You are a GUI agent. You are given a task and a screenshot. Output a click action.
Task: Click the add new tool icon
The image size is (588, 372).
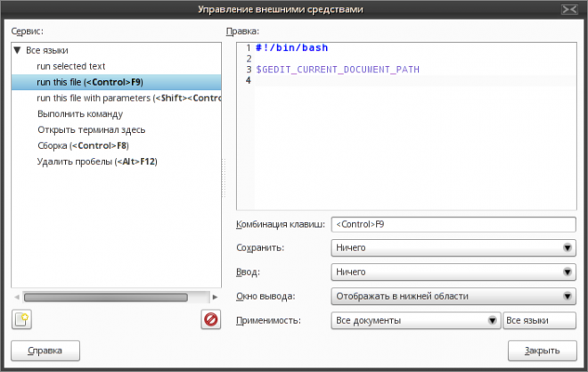tap(21, 320)
